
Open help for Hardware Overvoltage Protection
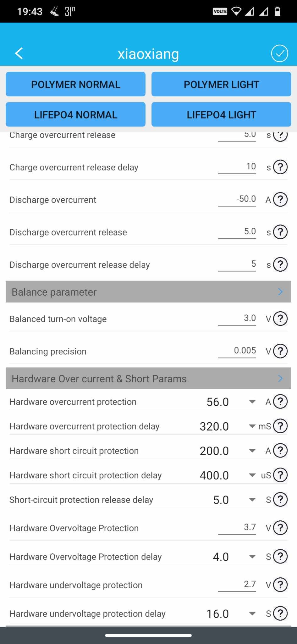coord(280,528)
